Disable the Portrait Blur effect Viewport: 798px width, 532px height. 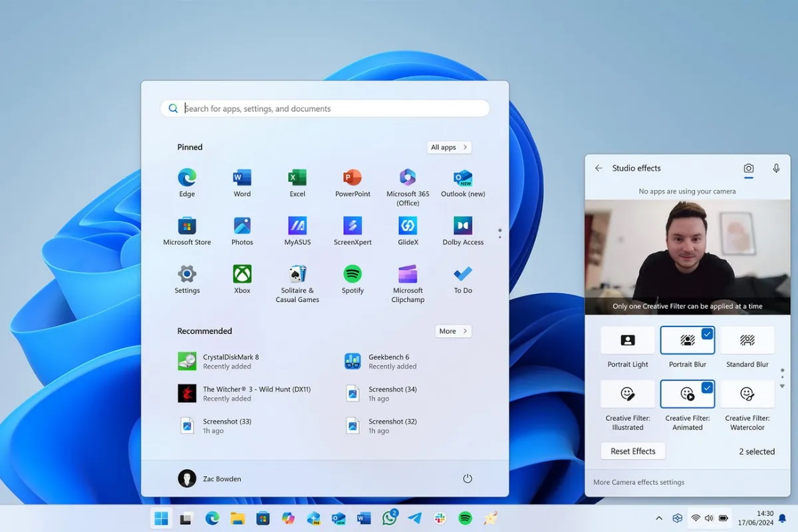(687, 340)
